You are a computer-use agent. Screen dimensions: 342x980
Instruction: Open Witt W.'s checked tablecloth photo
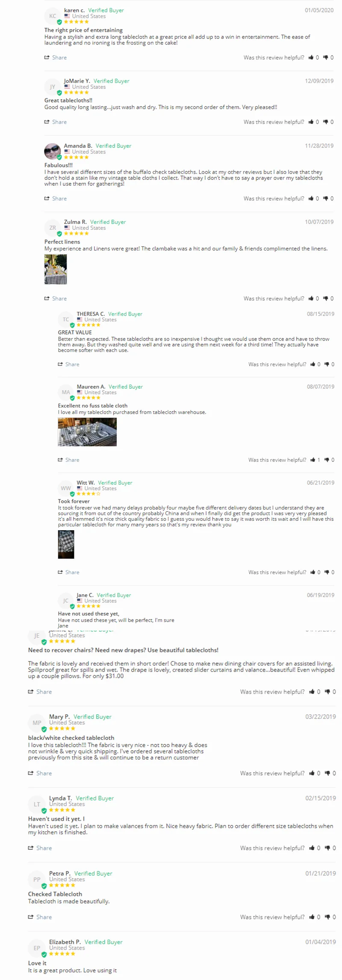tap(66, 545)
